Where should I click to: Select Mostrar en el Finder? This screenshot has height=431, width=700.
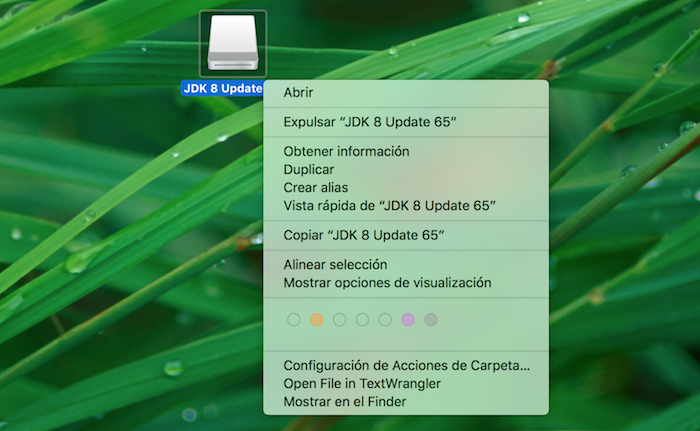[344, 401]
